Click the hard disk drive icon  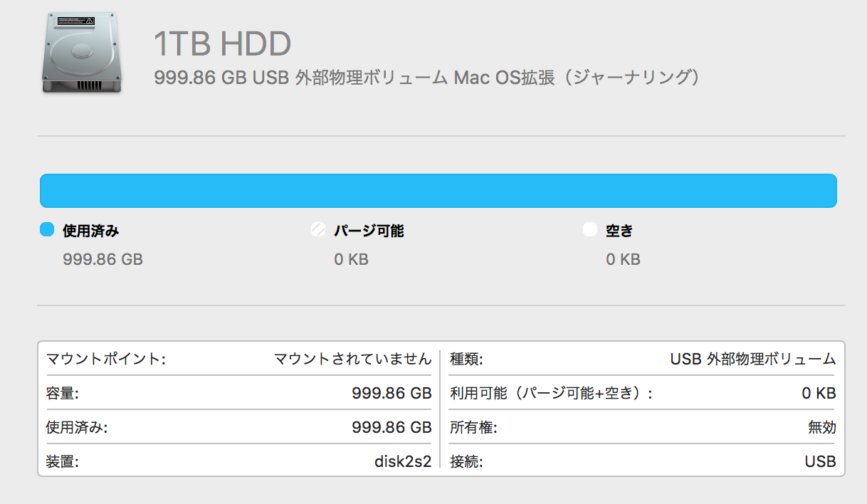pyautogui.click(x=80, y=53)
